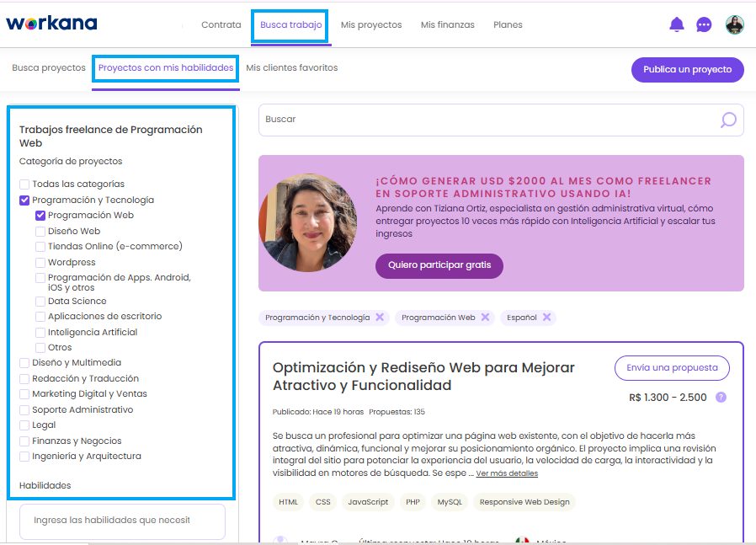The image size is (756, 545).
Task: Check the Diseño y Multimedia category
Action: [x=24, y=363]
